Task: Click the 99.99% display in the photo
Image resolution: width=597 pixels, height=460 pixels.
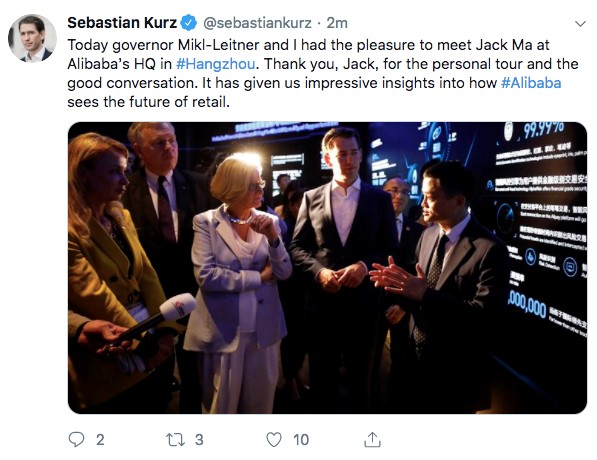Action: coord(543,131)
